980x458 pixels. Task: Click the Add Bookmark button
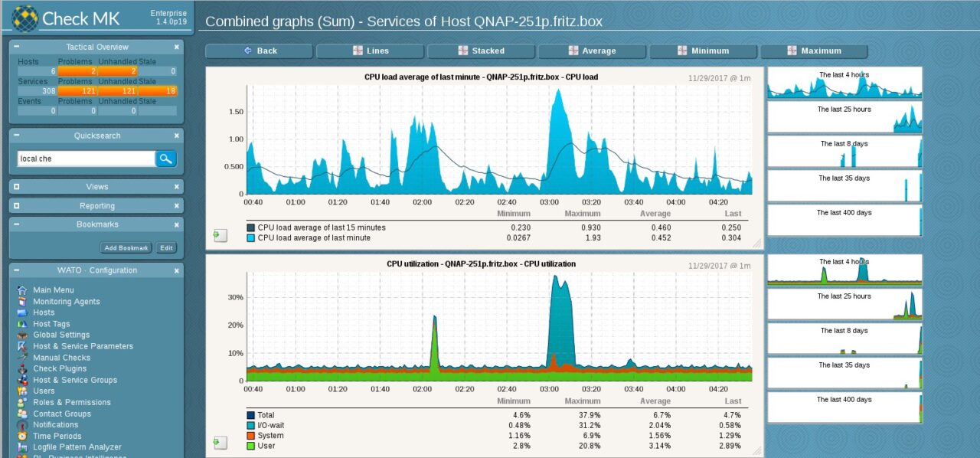(126, 247)
